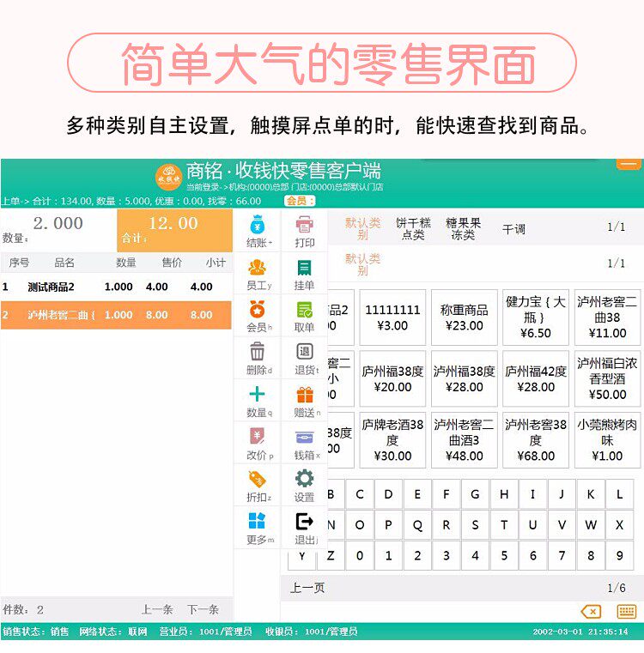Screen dimensions: 644x653
Task: Select 庐州福42度 ¥28.00 product
Action: [x=536, y=378]
